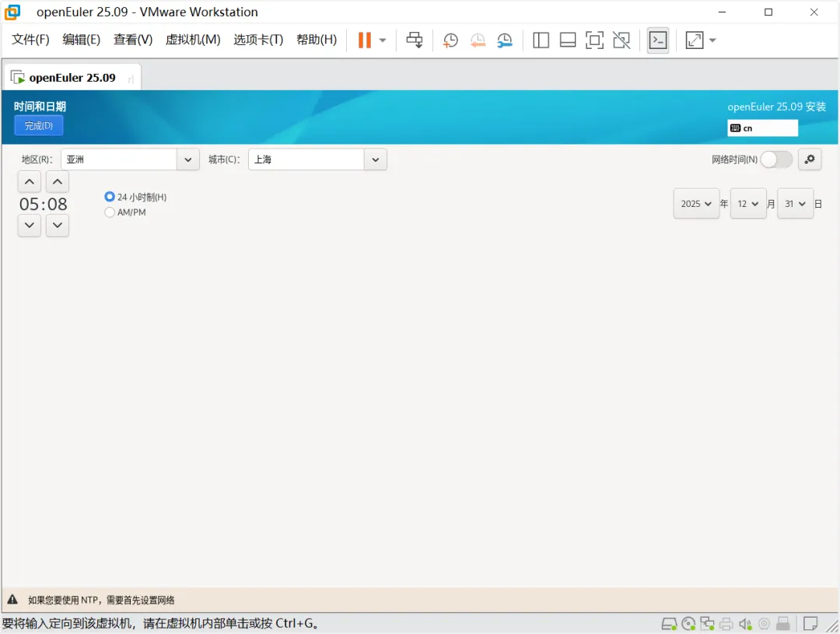Open the 2025 year dropdown
Image resolution: width=840 pixels, height=634 pixels.
click(696, 204)
